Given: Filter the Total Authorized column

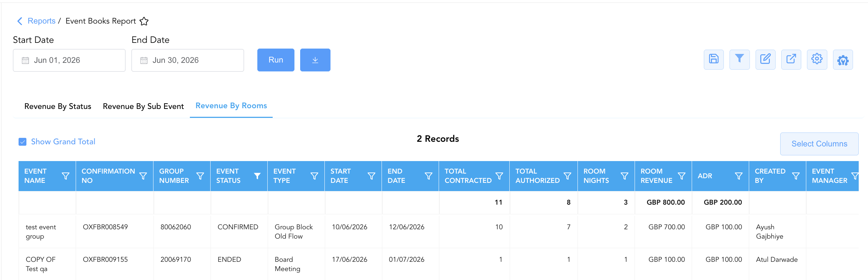Looking at the screenshot, I should click(567, 176).
